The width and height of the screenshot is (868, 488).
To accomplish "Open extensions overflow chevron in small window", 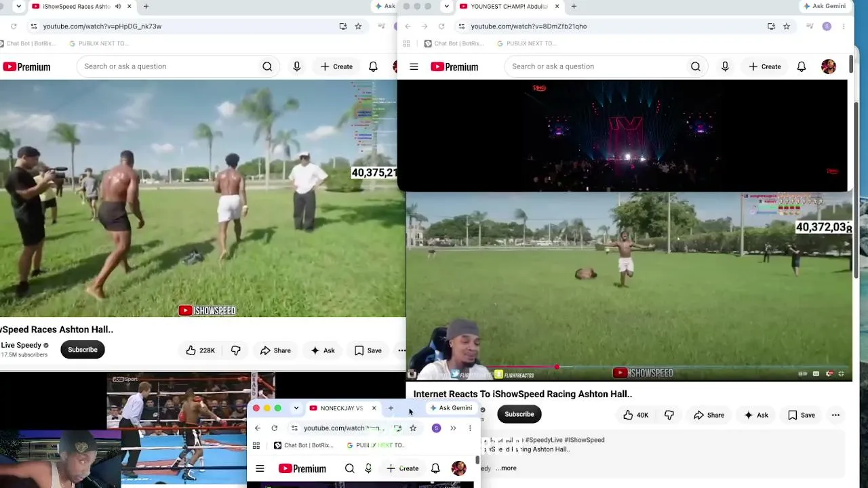I will (x=453, y=428).
